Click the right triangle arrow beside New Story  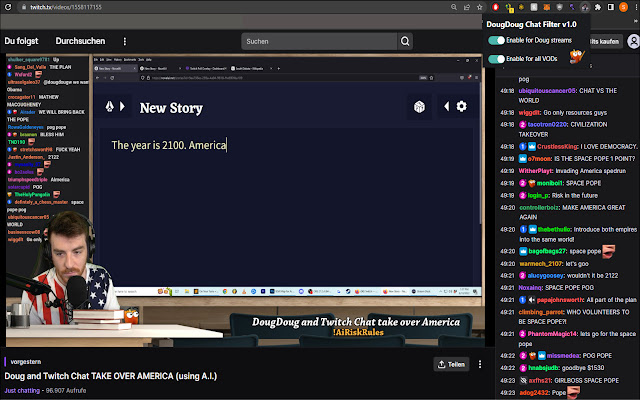click(x=122, y=106)
